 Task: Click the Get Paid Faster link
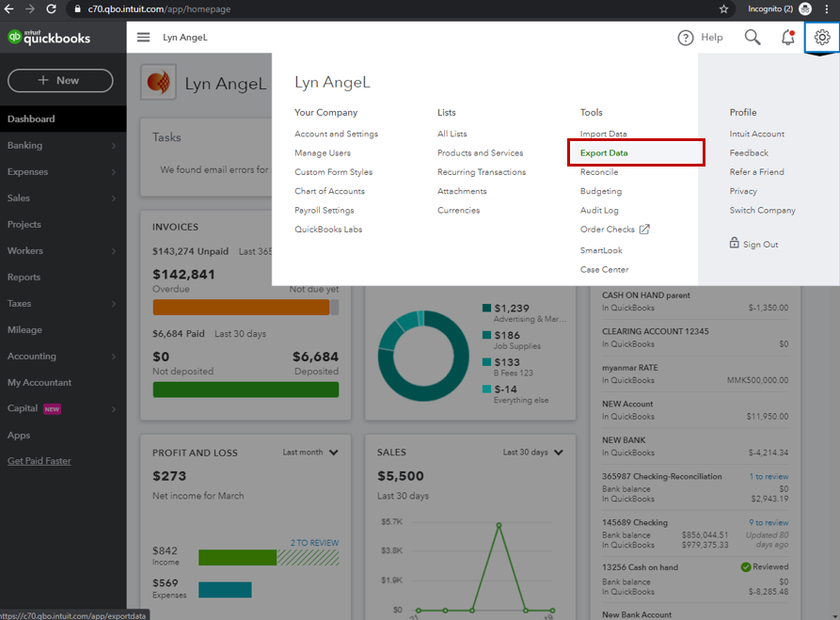(40, 461)
